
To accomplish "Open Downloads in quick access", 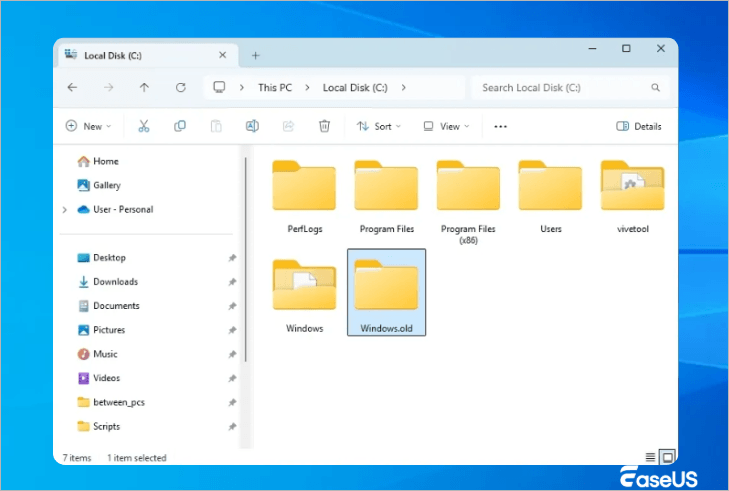I will point(108,282).
